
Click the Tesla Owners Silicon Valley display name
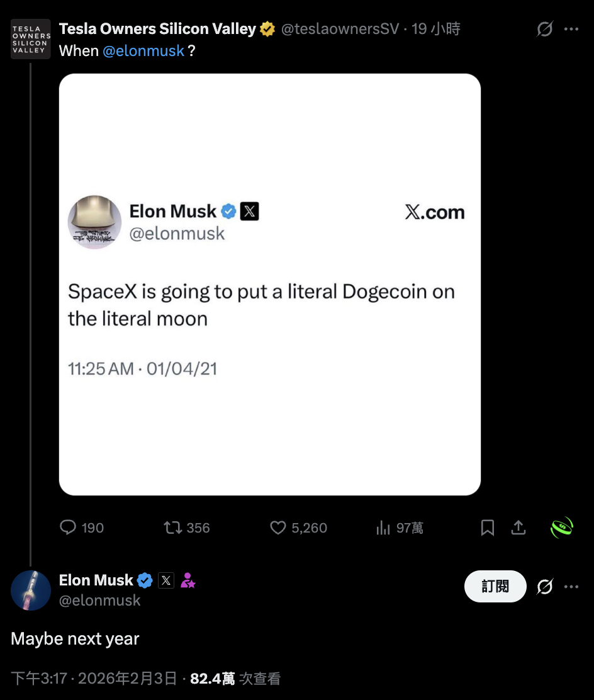coord(157,29)
